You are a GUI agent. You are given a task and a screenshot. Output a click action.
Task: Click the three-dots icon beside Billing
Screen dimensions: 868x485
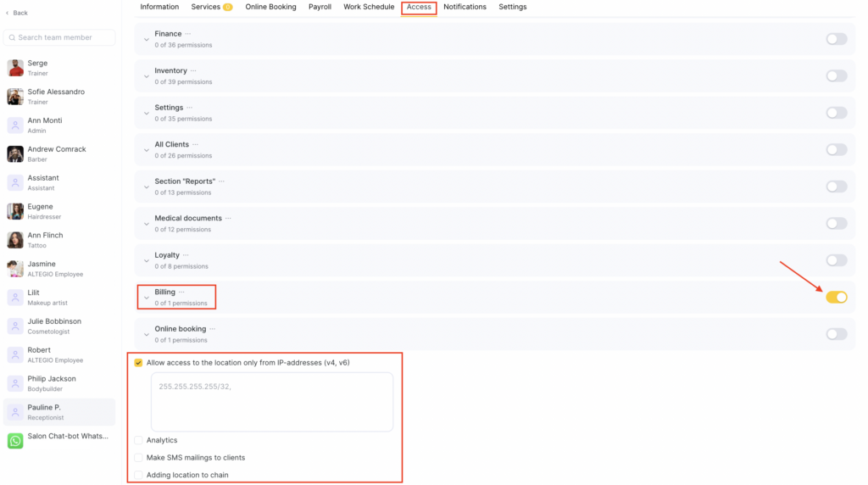click(181, 292)
